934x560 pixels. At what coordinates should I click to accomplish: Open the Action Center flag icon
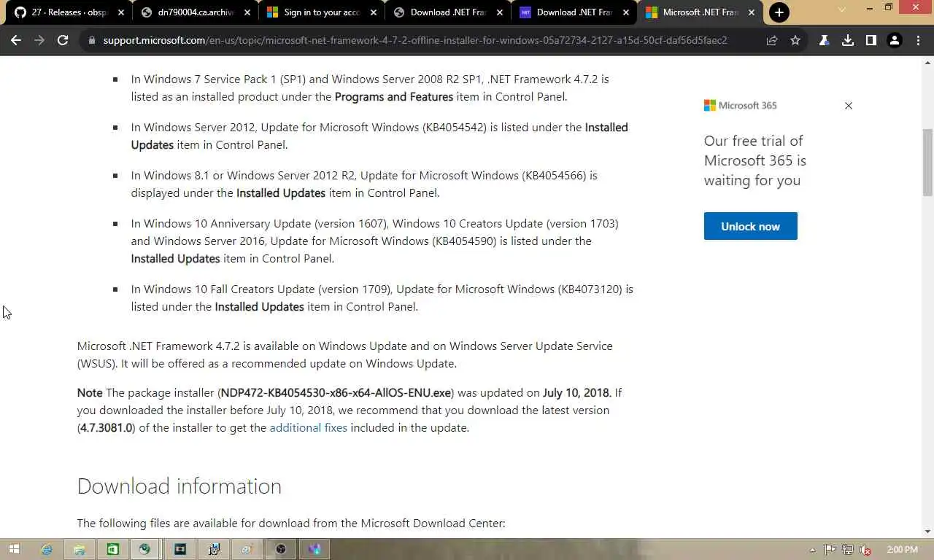(830, 550)
